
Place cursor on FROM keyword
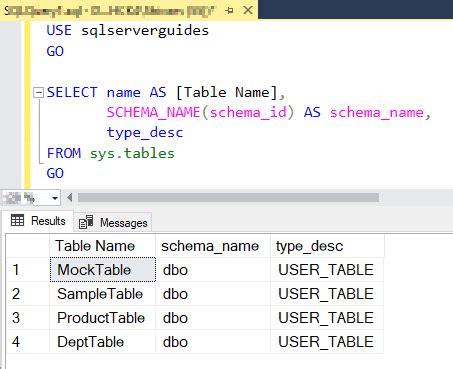[x=64, y=153]
